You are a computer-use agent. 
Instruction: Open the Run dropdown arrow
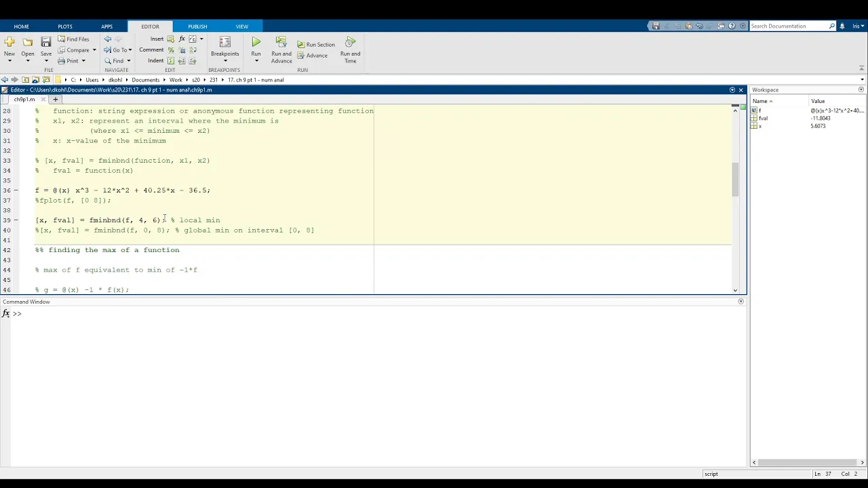(x=256, y=61)
